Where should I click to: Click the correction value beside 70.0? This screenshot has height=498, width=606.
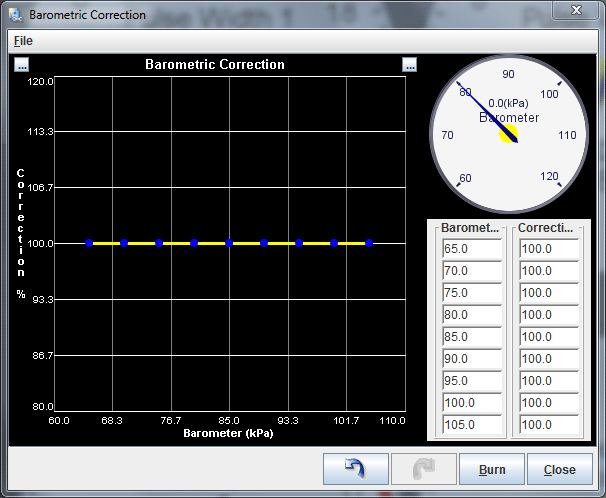click(x=548, y=271)
